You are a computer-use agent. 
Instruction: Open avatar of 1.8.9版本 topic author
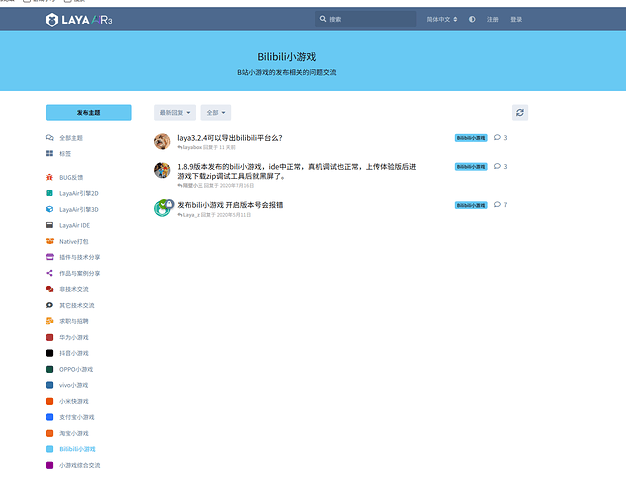click(x=162, y=170)
